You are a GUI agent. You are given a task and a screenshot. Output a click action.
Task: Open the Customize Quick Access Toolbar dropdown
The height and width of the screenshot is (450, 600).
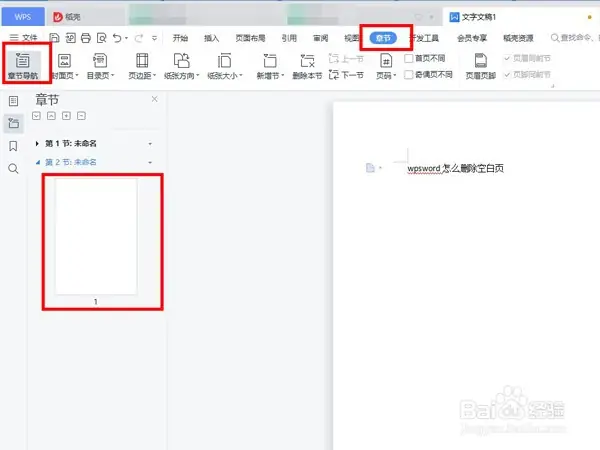(x=154, y=38)
